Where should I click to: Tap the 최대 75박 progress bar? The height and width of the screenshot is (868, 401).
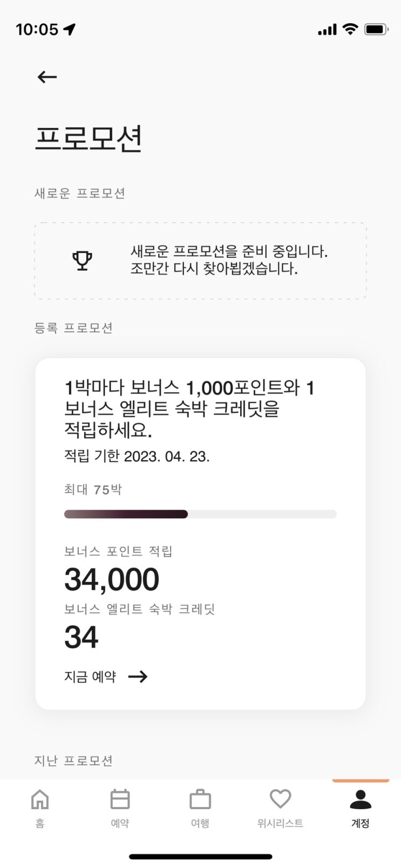[200, 514]
